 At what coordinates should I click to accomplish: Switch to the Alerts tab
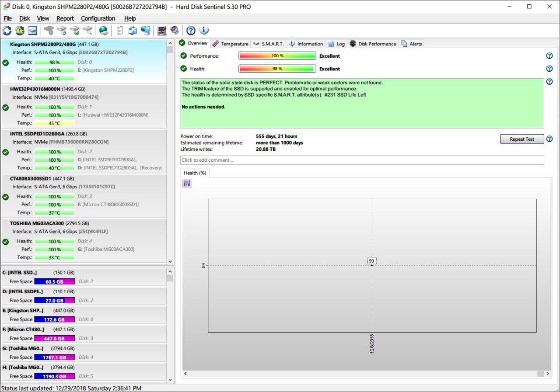(411, 44)
